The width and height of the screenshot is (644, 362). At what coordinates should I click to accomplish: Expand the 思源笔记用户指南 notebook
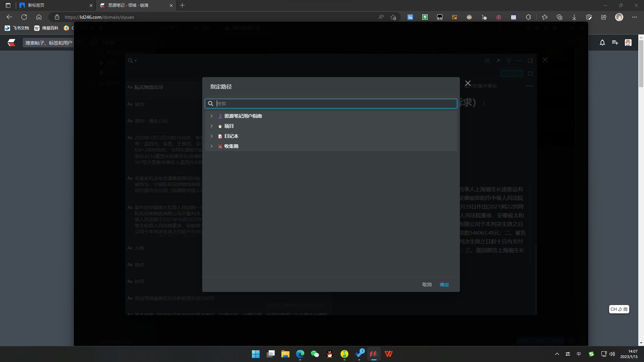[211, 116]
